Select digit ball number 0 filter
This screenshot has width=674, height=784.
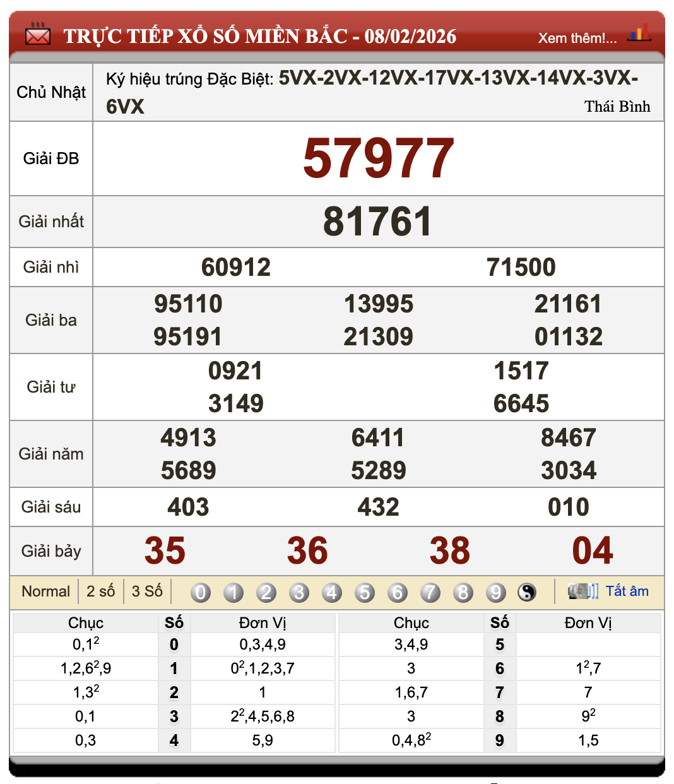pyautogui.click(x=201, y=592)
